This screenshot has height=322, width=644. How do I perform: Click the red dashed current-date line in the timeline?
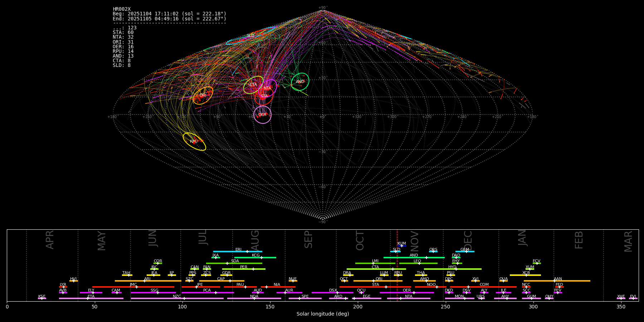[x=397, y=265]
